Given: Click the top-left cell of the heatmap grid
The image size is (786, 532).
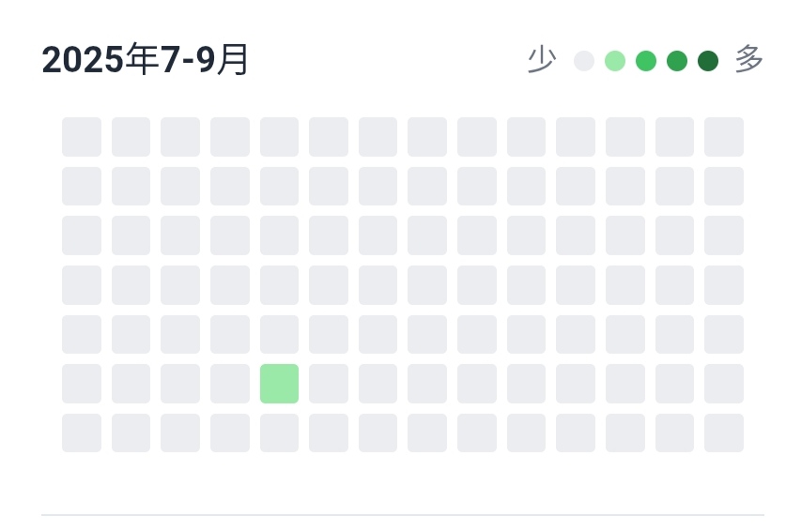Looking at the screenshot, I should (x=82, y=137).
